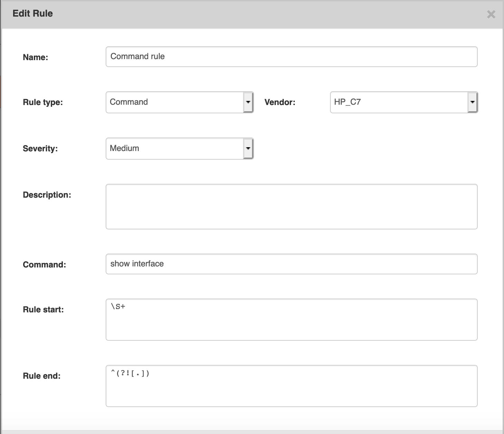Click the 'Description:' label
Viewport: 504px width, 434px height.
point(47,195)
